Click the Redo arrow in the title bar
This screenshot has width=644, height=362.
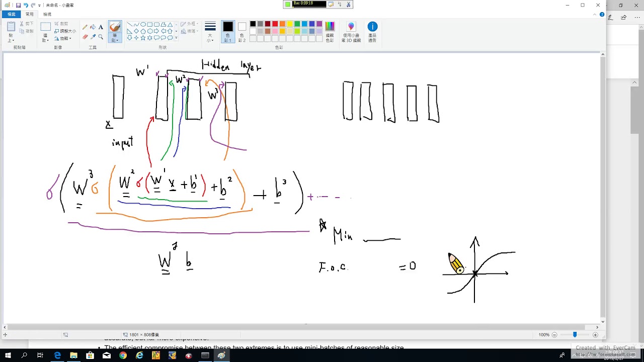33,5
